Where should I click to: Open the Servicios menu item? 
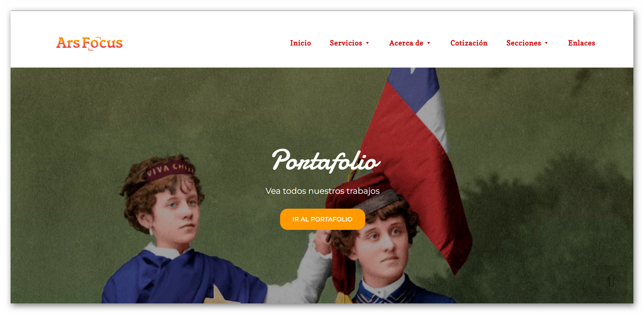[346, 43]
